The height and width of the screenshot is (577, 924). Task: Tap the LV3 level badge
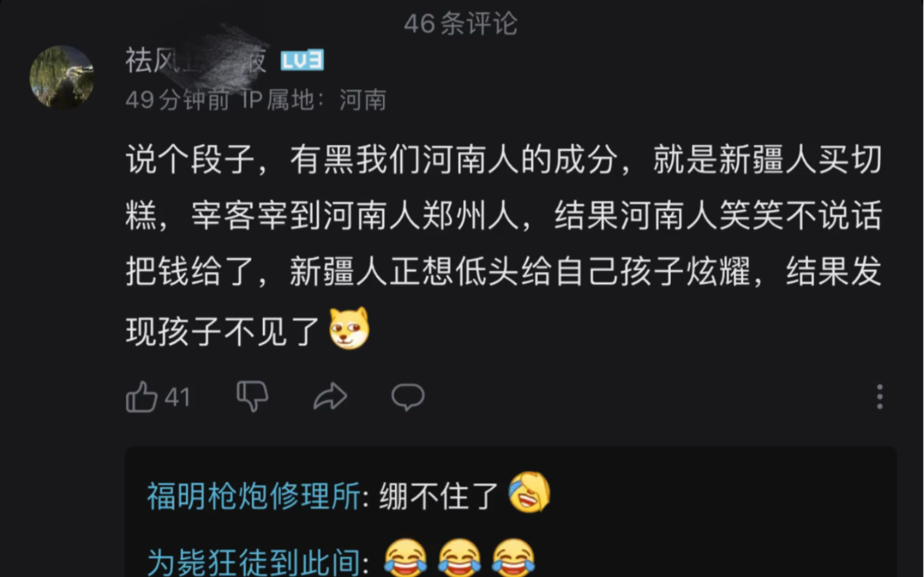pyautogui.click(x=302, y=61)
